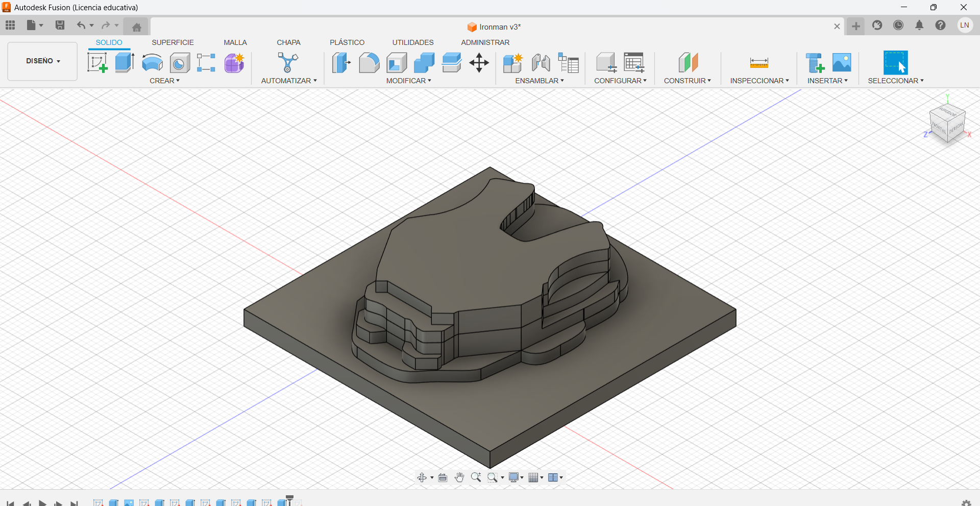Expand the CONFIGURAR menu
Viewport: 980px width, 506px height.
click(x=620, y=81)
